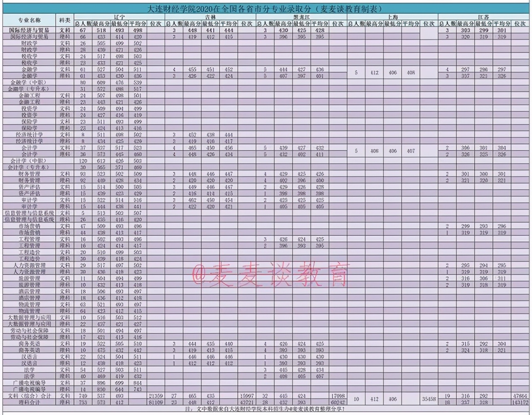Click the footer note about the data source
Image resolution: width=532 pixels, height=415 pixels.
click(266, 409)
